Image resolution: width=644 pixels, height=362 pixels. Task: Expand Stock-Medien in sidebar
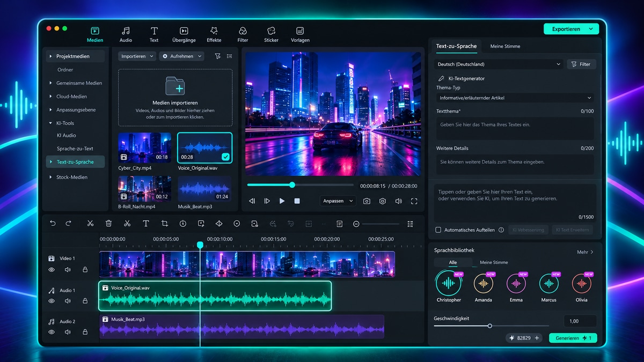click(x=51, y=177)
